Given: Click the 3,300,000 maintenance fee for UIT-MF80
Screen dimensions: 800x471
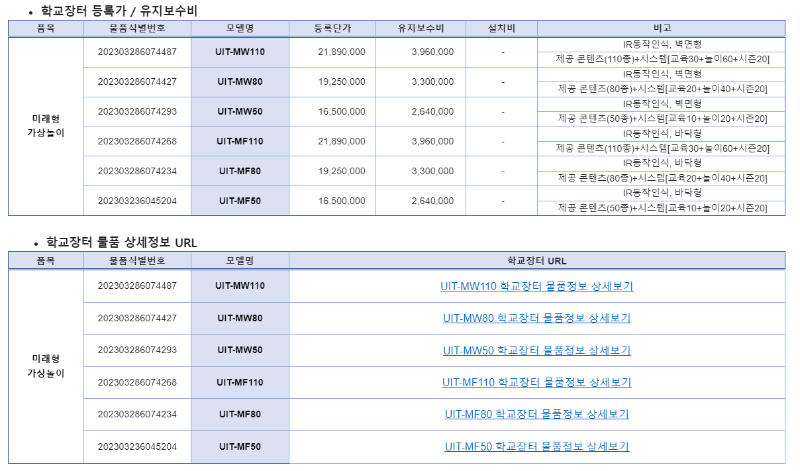Looking at the screenshot, I should click(433, 171).
